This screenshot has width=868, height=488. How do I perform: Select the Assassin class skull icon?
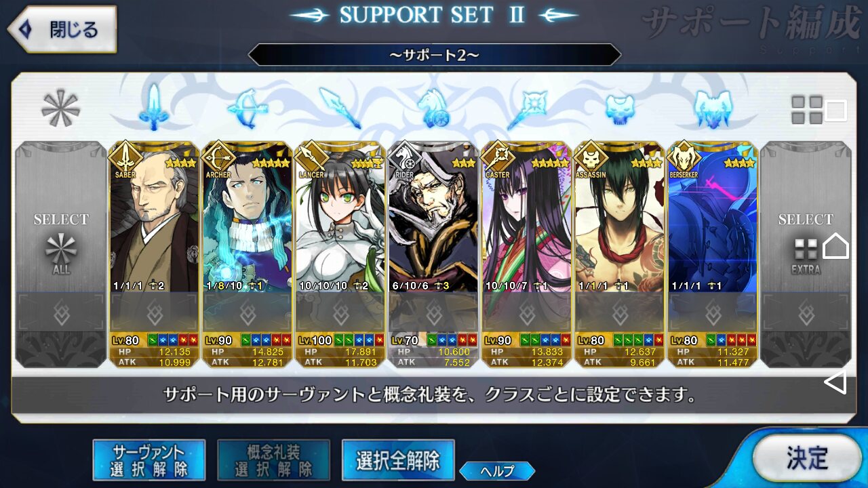(621, 109)
